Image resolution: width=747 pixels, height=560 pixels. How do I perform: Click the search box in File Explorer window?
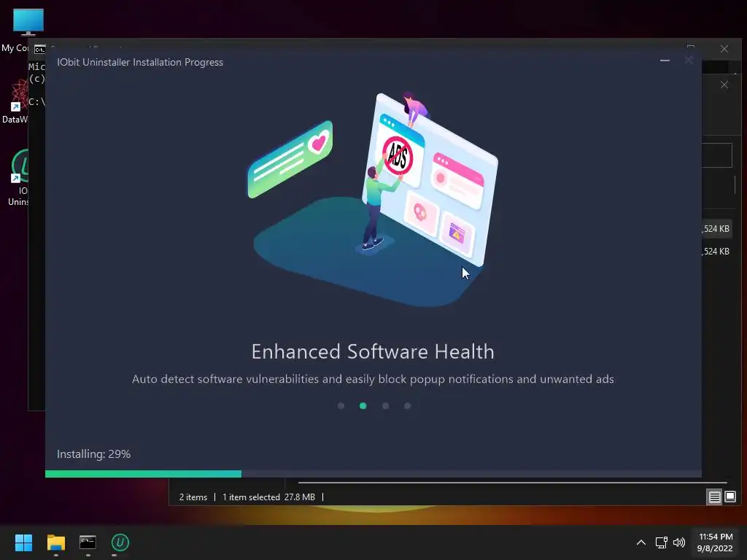[x=717, y=155]
